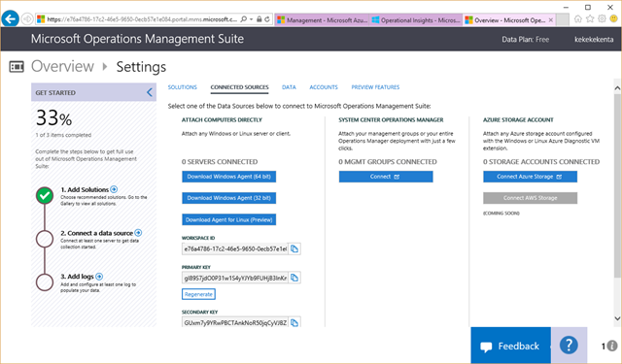The image size is (622, 364).
Task: Click the 33% progress value
Action: (54, 117)
